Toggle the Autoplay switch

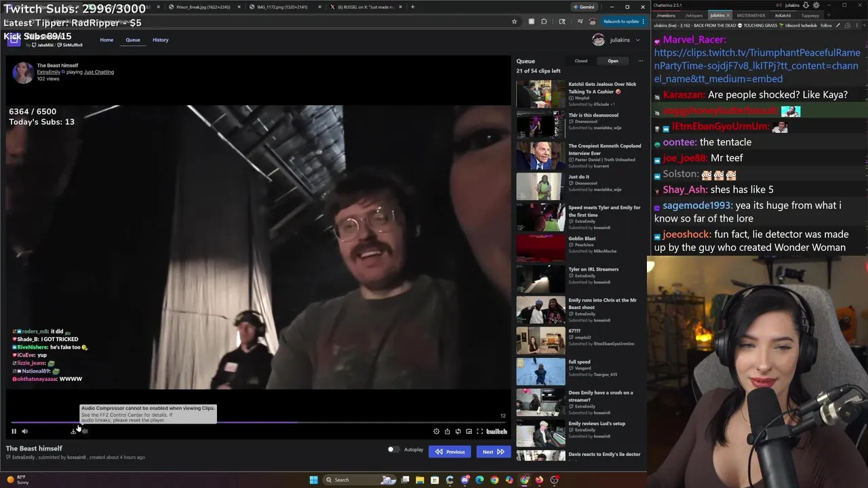tap(393, 449)
